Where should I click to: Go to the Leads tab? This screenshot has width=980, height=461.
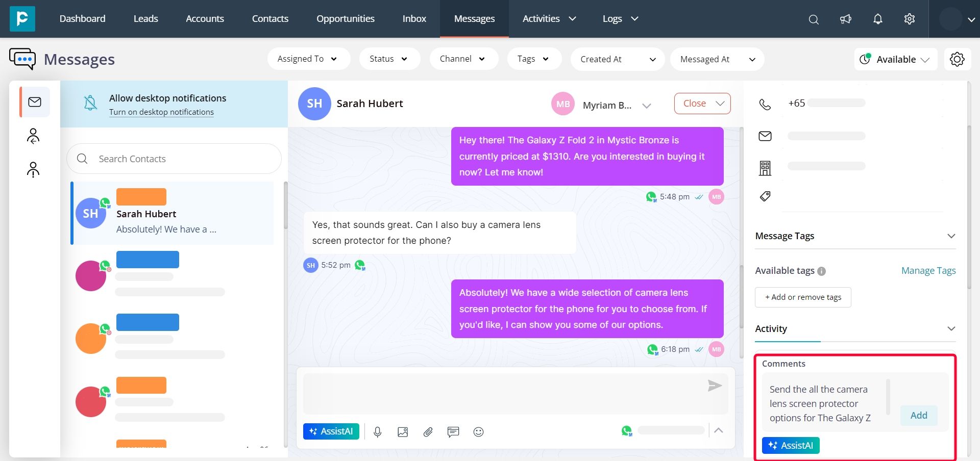tap(146, 19)
